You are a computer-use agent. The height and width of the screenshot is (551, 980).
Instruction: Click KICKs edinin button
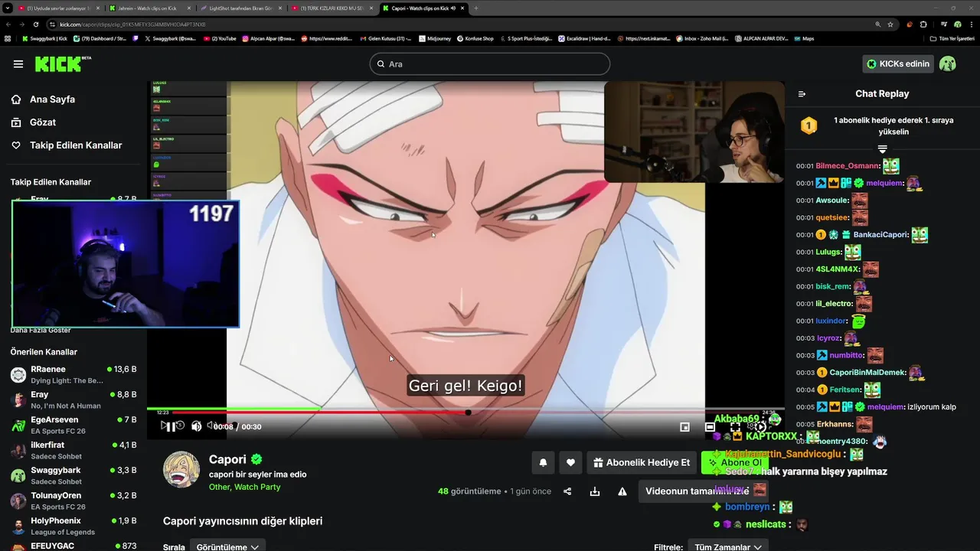tap(897, 64)
